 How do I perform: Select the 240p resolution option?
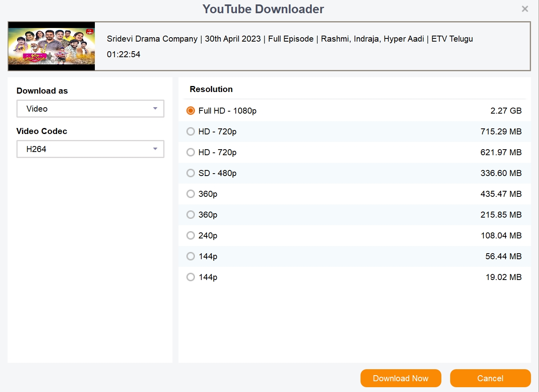pyautogui.click(x=191, y=236)
